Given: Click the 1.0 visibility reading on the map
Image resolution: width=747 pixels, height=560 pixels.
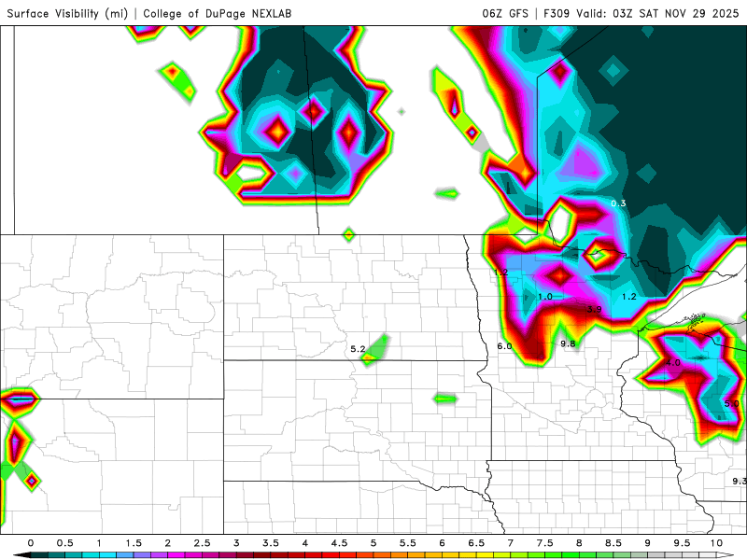Looking at the screenshot, I should [545, 297].
